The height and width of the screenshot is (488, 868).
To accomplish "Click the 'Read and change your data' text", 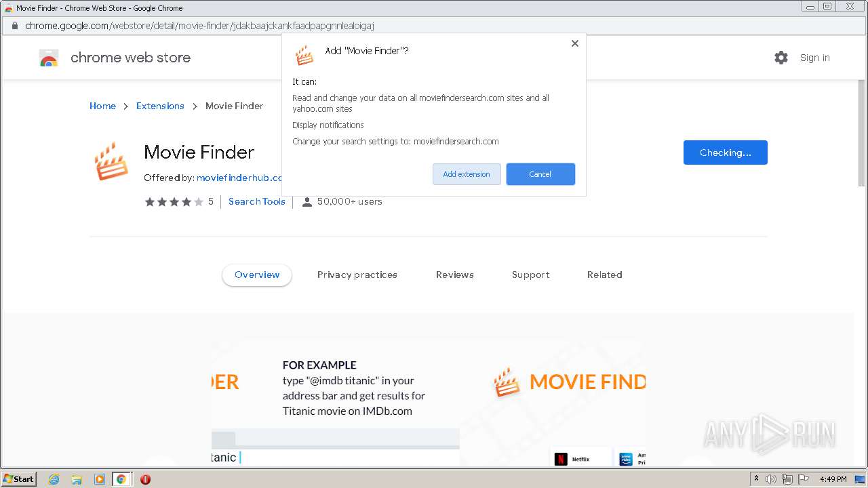I will tap(420, 103).
